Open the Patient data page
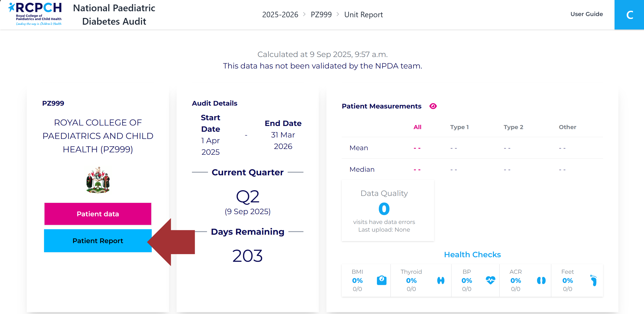Screen dimensions: 644x314 [98, 214]
